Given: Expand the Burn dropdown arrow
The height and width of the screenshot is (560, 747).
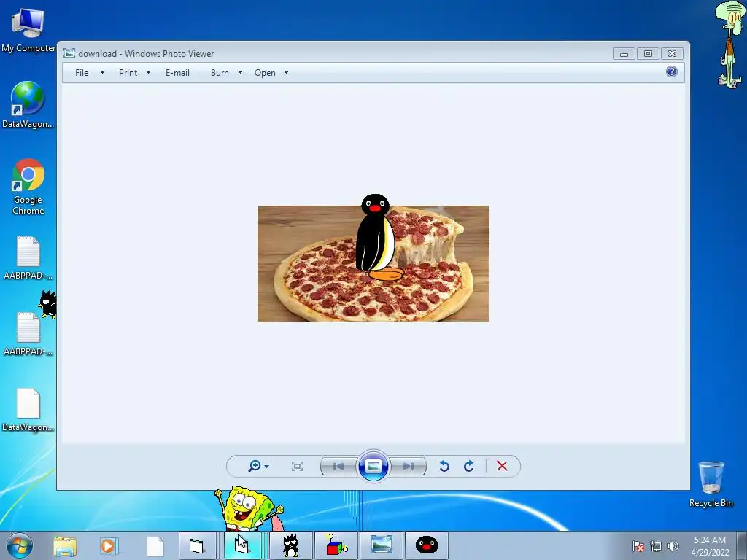Looking at the screenshot, I should pos(240,72).
